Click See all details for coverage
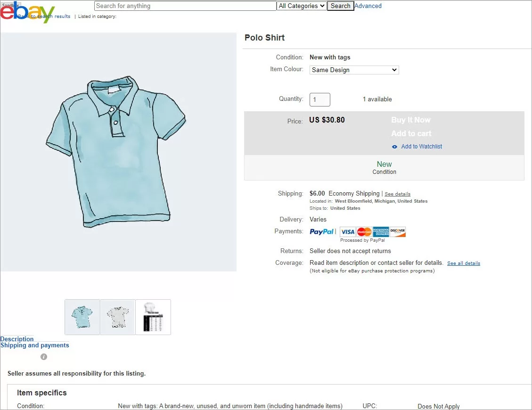The image size is (532, 410). click(x=463, y=263)
